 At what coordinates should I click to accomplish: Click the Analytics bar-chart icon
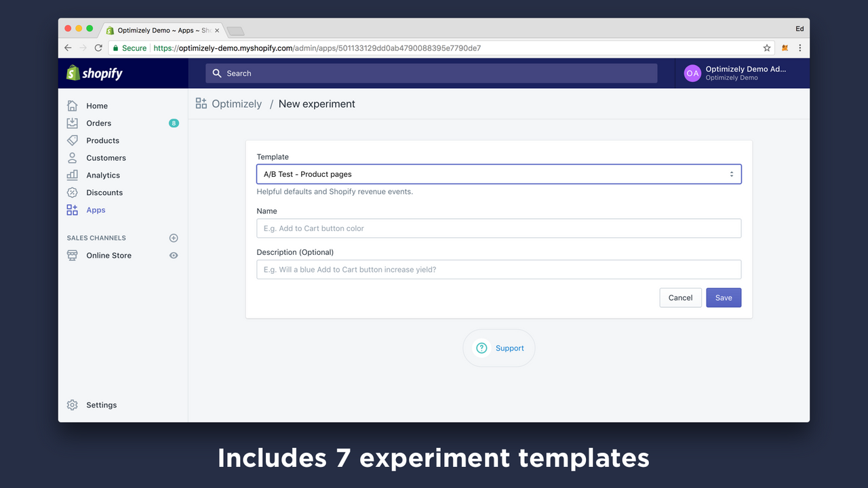72,175
